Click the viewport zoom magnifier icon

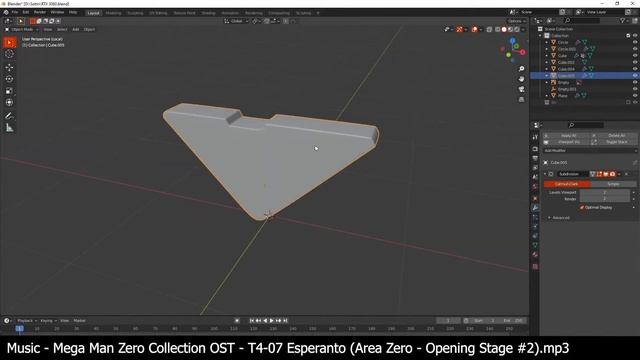(521, 69)
